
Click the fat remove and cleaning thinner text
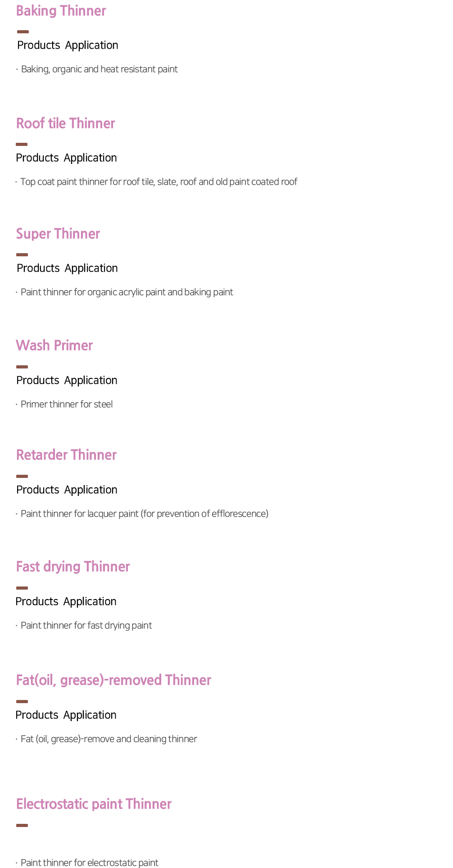point(109,739)
